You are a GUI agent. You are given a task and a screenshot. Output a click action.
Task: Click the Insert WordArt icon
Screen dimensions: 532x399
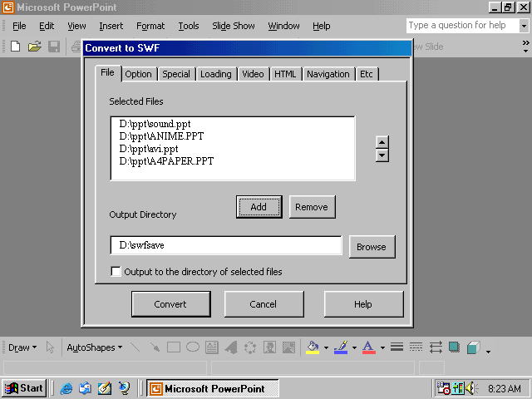pyautogui.click(x=231, y=347)
